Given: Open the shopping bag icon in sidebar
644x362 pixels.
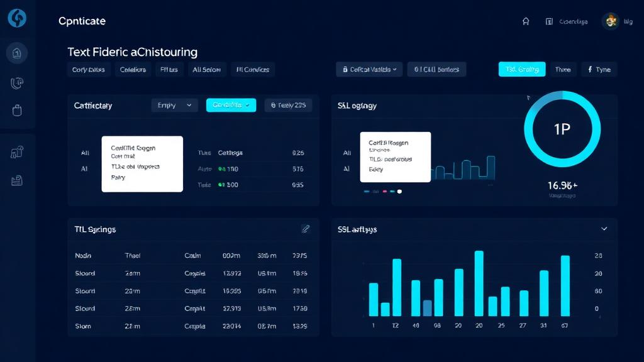Looking at the screenshot, I should coord(17,112).
